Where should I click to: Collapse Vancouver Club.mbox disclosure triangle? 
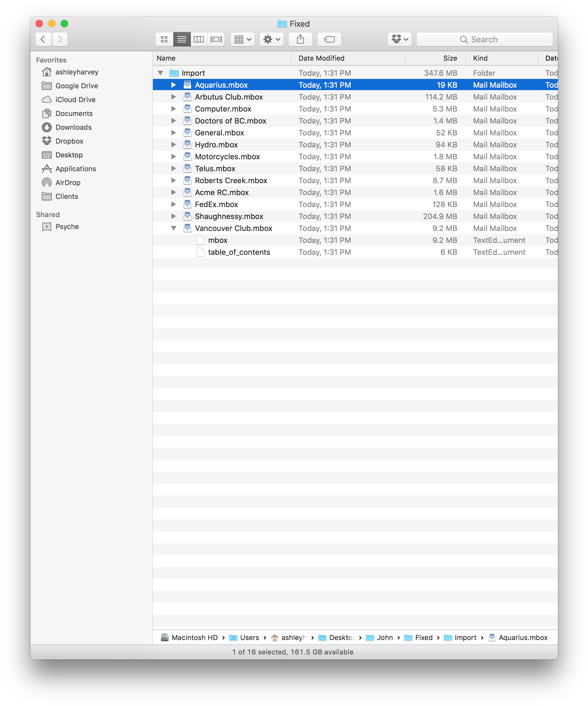coord(173,228)
